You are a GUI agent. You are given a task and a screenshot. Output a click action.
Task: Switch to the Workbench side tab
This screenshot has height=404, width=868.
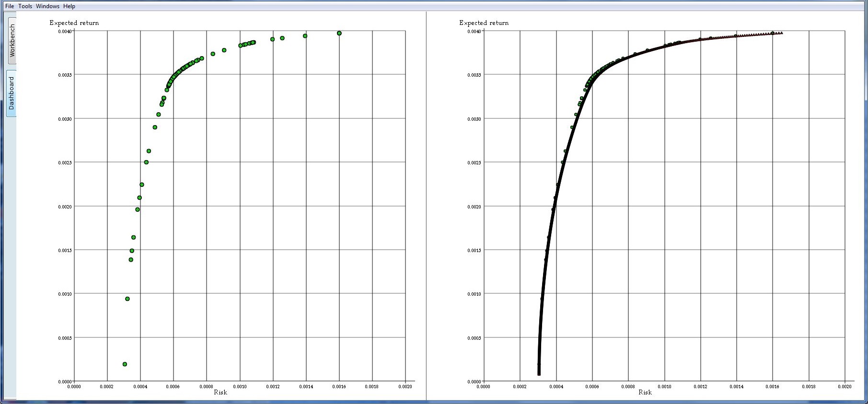(12, 41)
